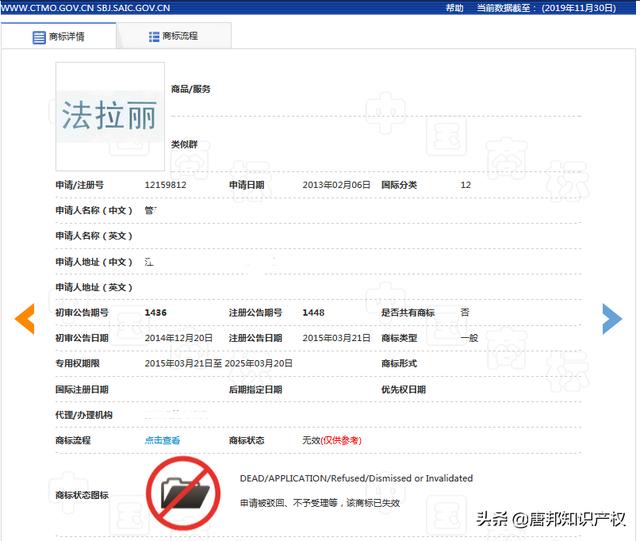Click the 当前数据截至 date in header

click(547, 8)
